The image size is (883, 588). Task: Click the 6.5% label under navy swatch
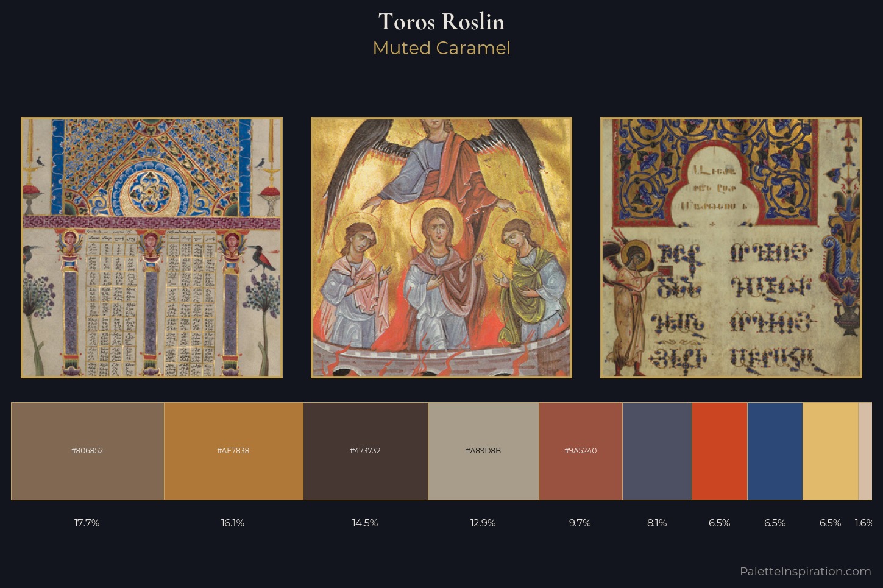click(775, 523)
